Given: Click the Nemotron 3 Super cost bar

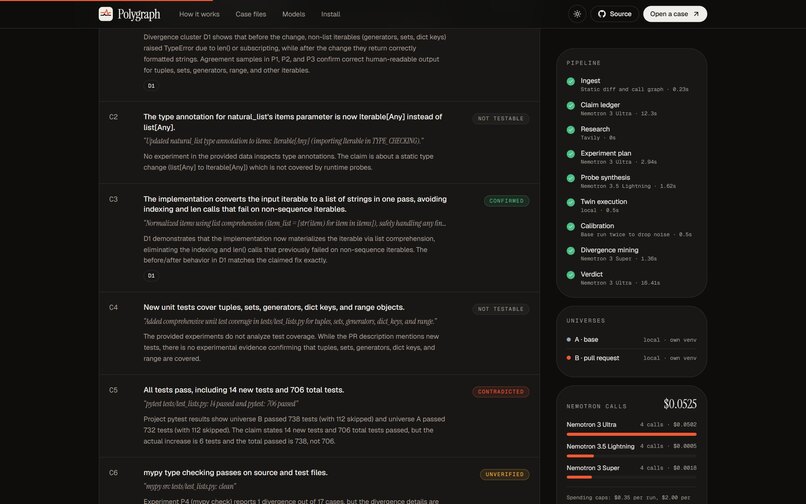Looking at the screenshot, I should click(631, 478).
